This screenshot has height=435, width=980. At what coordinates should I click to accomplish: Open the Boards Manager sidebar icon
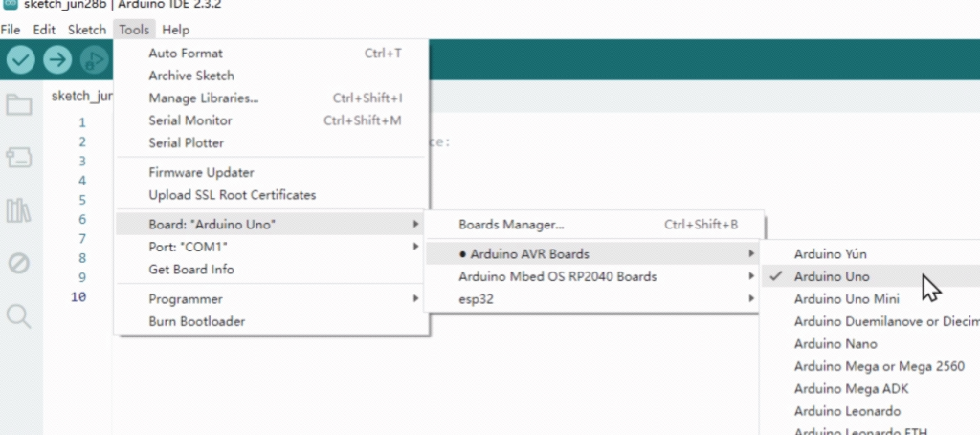click(x=18, y=157)
